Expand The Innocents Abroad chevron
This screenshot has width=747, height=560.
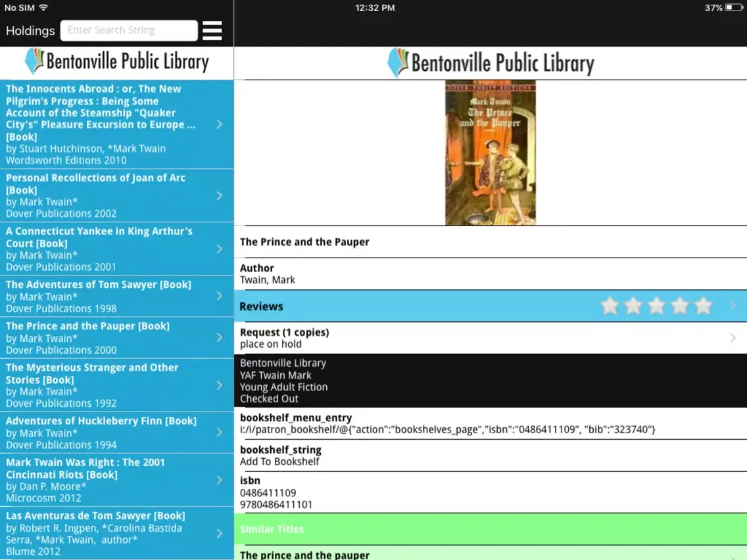pos(220,124)
